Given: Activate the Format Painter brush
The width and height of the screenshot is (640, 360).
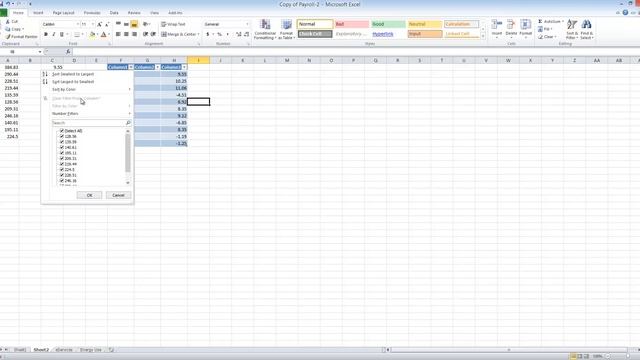Looking at the screenshot, I should coord(8,37).
